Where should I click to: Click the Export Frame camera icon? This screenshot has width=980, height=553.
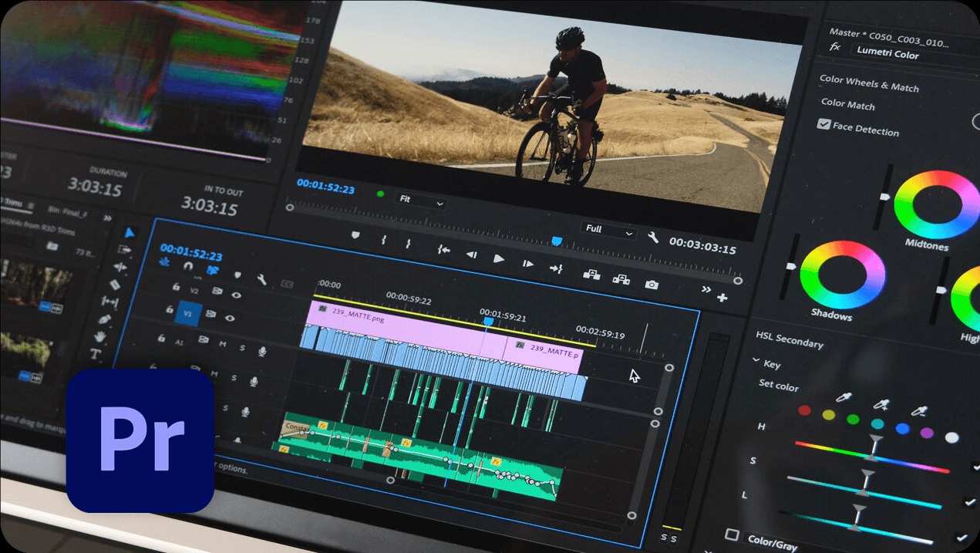(652, 285)
